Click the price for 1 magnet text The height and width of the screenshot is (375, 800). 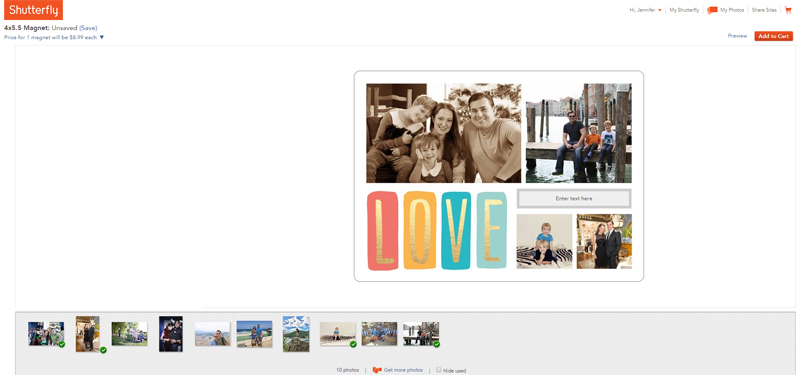click(51, 37)
